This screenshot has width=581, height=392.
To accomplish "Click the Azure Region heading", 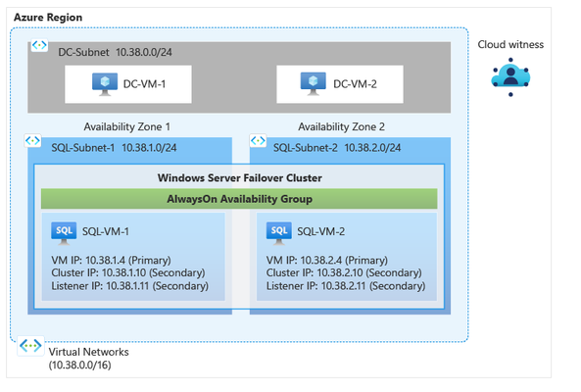I will [48, 18].
